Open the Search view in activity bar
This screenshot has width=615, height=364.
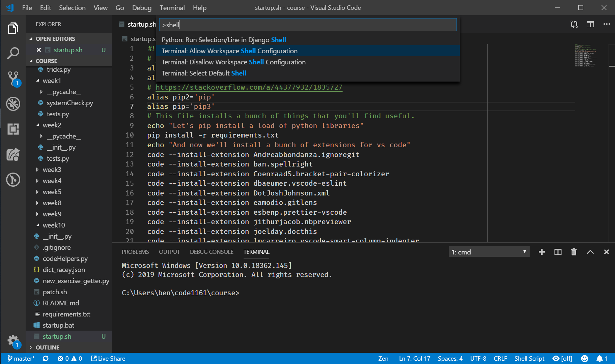point(13,53)
